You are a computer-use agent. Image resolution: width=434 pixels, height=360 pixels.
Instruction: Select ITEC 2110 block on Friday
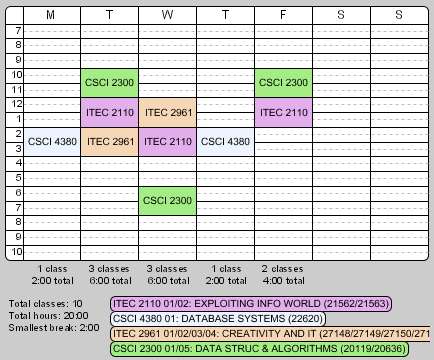coord(283,113)
